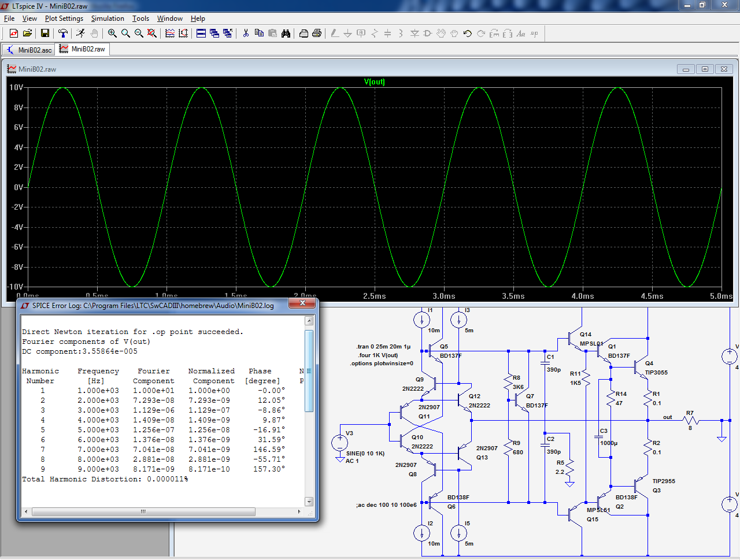Screen dimensions: 740x560
Task: Select the Ground symbol tool
Action: (x=348, y=34)
